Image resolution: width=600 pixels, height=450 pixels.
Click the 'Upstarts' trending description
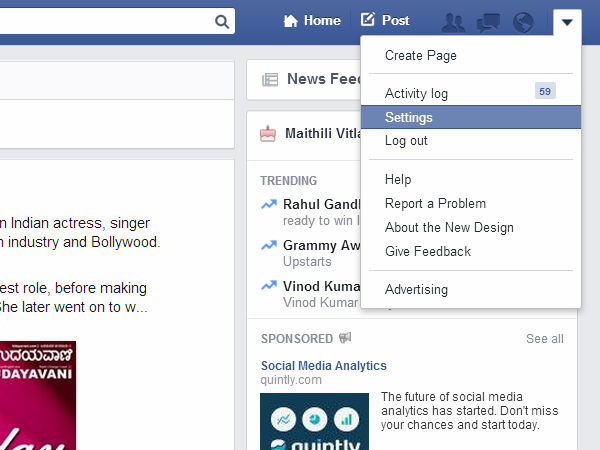point(307,262)
